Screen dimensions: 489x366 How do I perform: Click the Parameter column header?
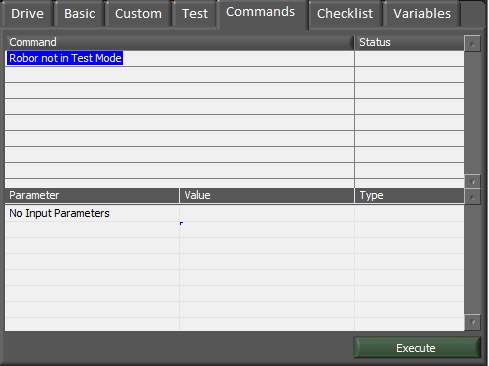tap(92, 195)
